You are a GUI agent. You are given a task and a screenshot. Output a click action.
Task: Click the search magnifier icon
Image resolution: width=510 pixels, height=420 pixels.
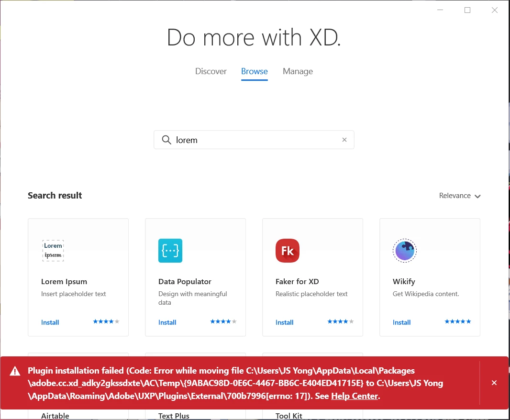166,140
